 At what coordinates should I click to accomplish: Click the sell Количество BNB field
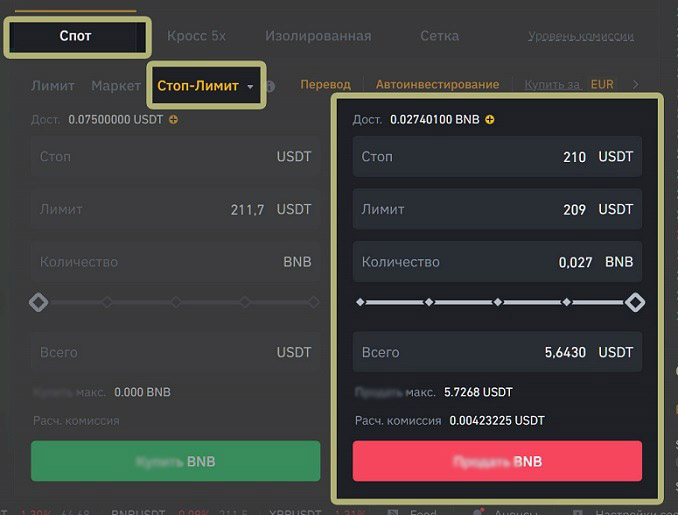coord(497,262)
